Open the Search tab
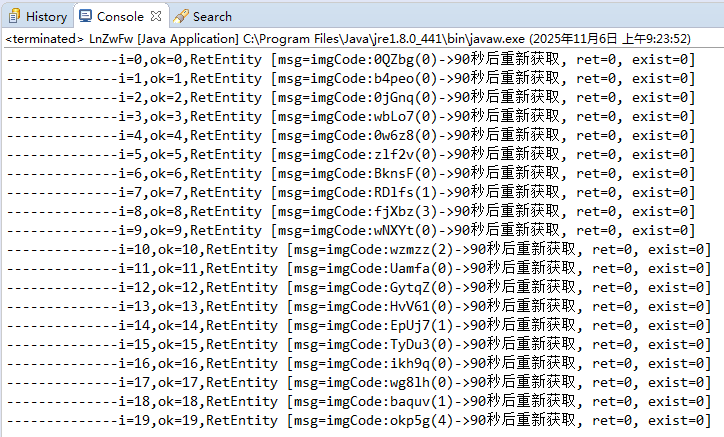Viewport: 724px width, 437px height. 202,17
